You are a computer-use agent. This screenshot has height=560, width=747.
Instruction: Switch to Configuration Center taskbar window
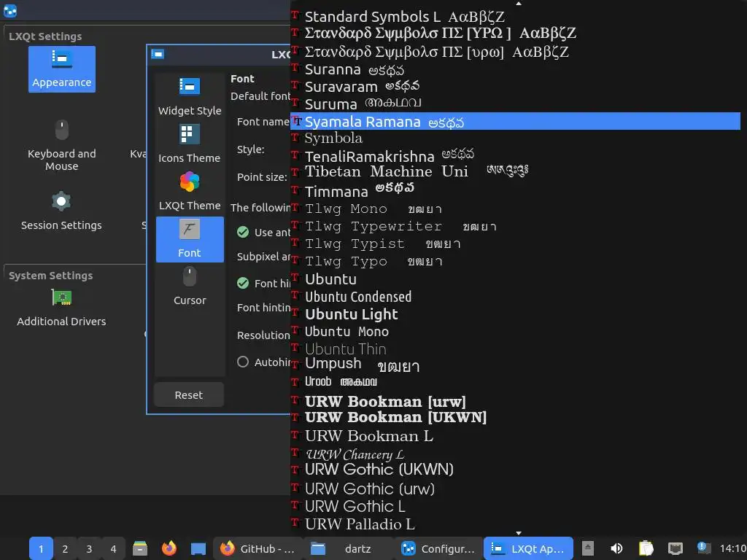(x=438, y=548)
